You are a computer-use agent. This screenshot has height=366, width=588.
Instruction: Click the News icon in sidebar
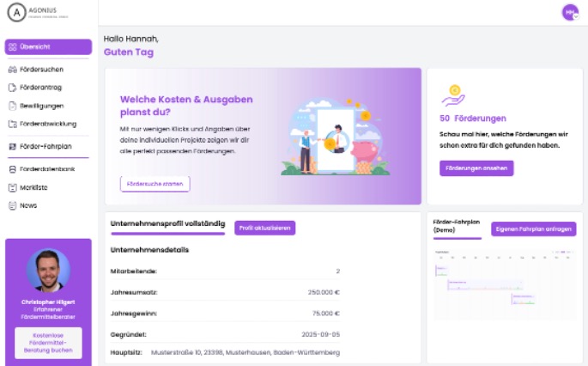pos(12,205)
